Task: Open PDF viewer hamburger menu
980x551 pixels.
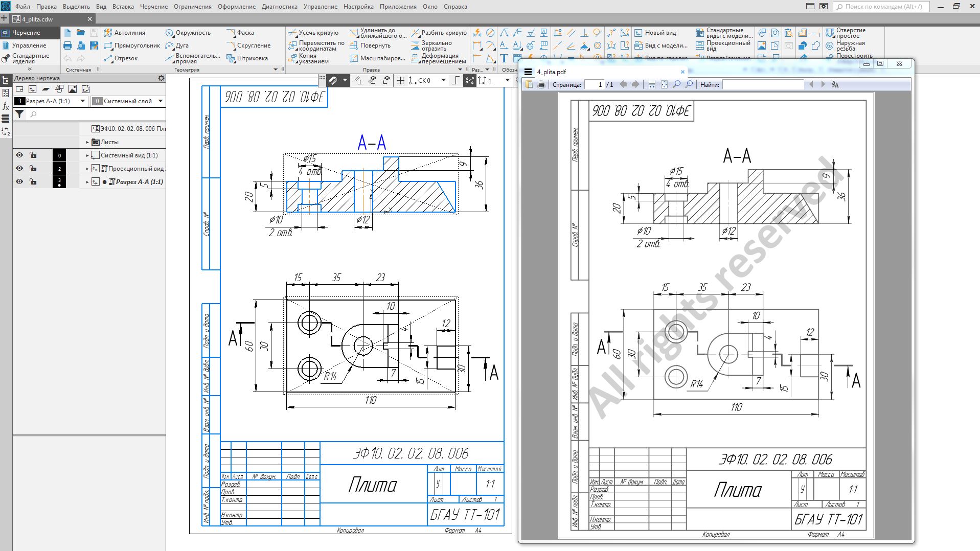Action: [529, 72]
